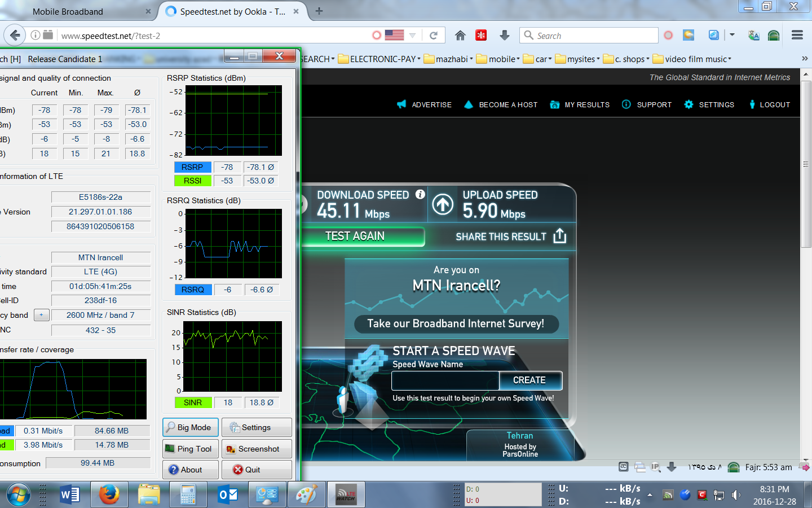
Task: Click the frequency band plus button
Action: (x=42, y=315)
